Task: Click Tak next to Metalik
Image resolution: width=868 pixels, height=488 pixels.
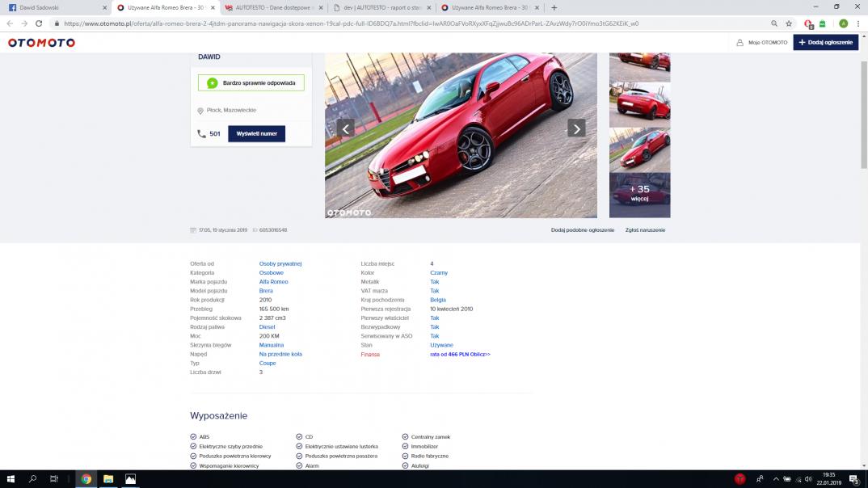Action: (435, 282)
